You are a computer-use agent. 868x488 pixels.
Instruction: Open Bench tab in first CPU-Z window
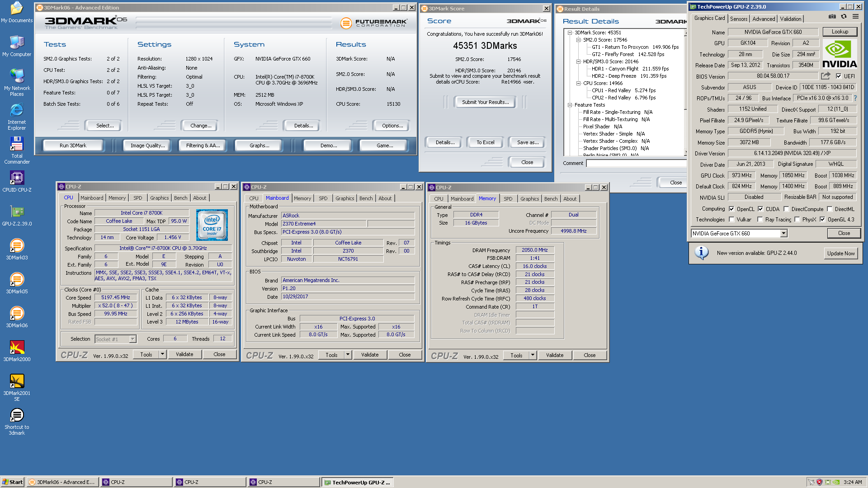click(180, 198)
